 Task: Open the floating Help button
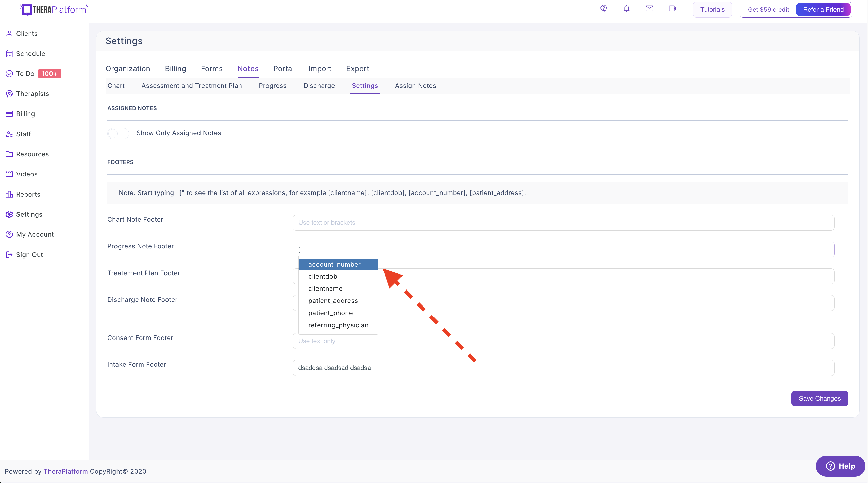[840, 466]
